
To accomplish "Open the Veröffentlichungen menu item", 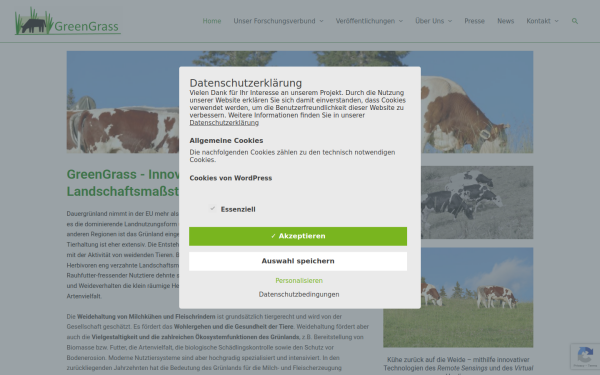I will pos(365,21).
